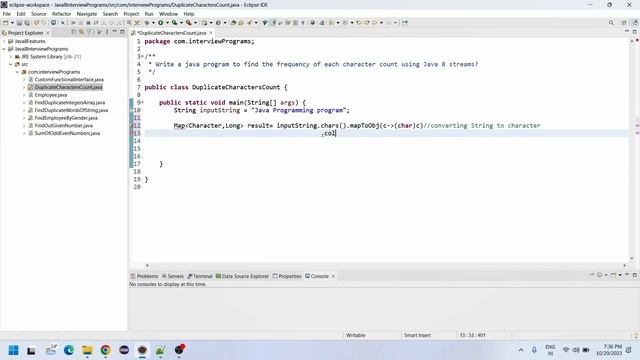640x360 pixels.
Task: Click the 'Smart Insert' status bar text
Action: 417,335
